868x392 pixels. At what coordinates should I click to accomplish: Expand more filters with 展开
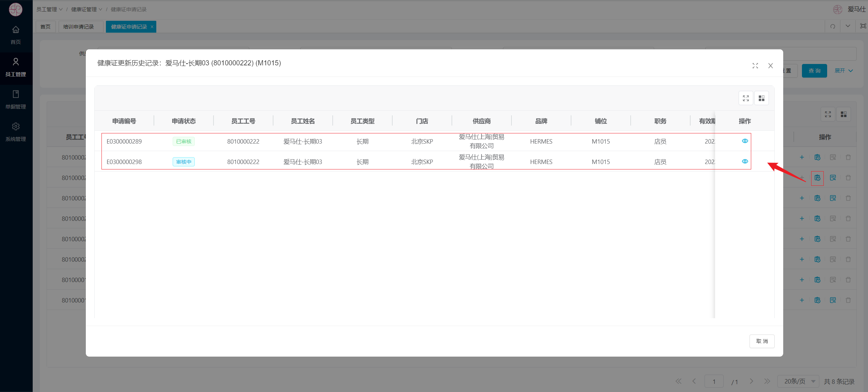(843, 71)
